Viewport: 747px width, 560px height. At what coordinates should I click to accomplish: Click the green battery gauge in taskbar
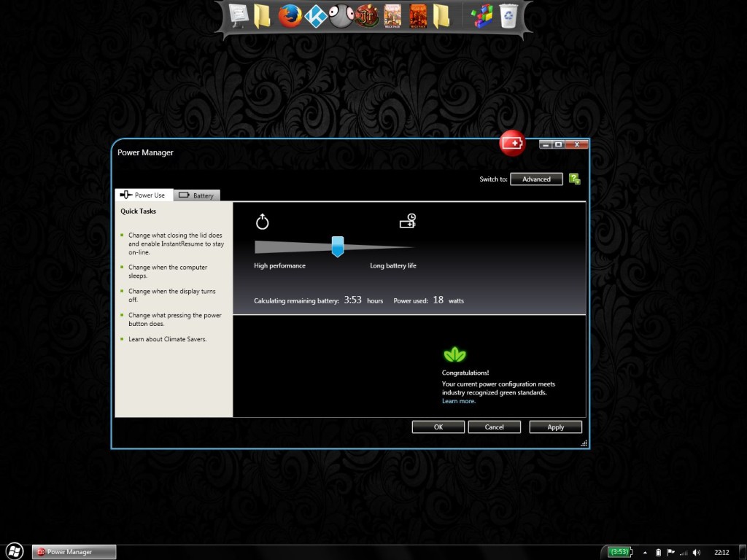click(621, 552)
